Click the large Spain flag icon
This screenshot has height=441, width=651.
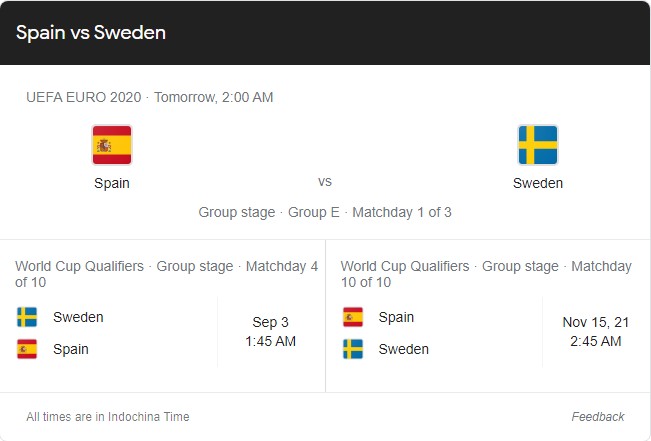coord(112,145)
